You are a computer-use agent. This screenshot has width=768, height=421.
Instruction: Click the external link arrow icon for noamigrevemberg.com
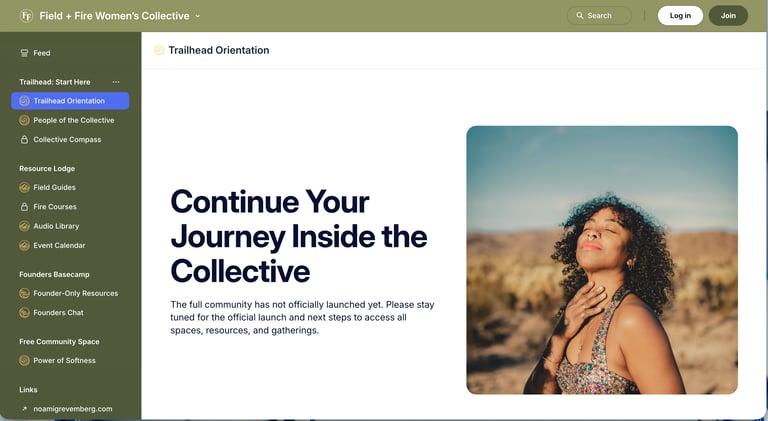(x=25, y=409)
